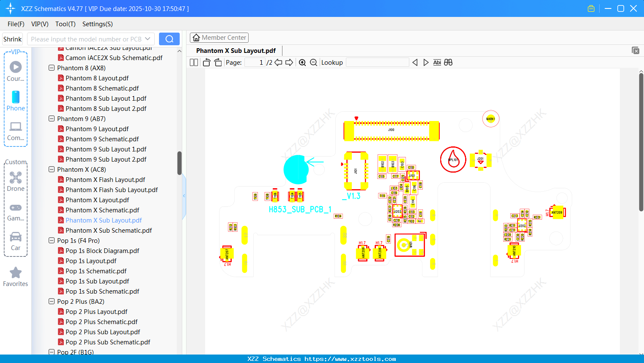Open the Settings(S) menu
The image size is (644, 363).
pos(98,24)
